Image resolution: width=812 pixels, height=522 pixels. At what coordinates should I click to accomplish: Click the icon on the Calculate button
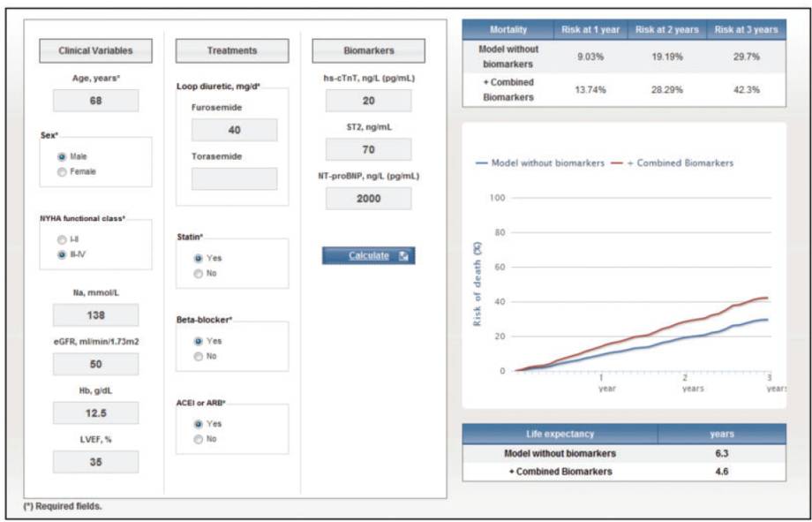403,256
